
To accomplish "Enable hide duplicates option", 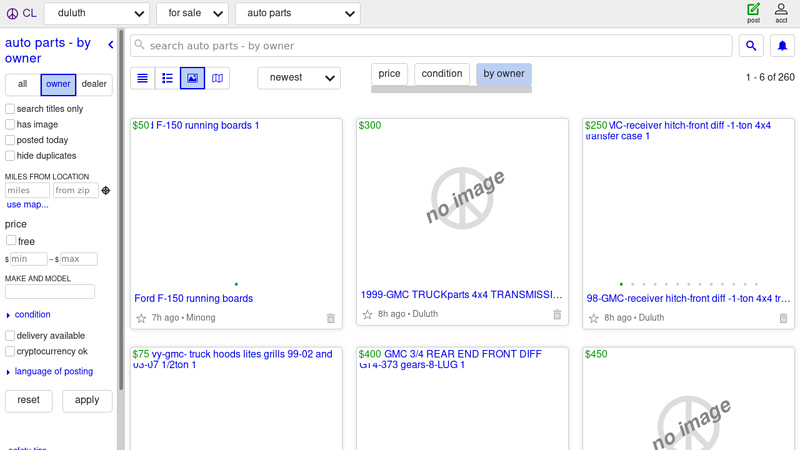I will (10, 155).
